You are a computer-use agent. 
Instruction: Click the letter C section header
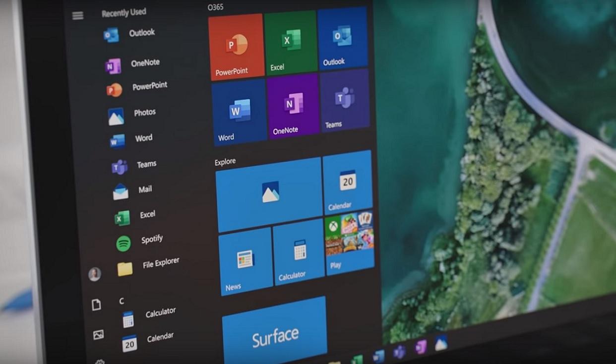point(122,301)
